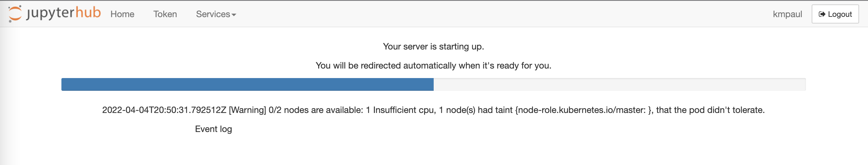Click the node-role.kubernetes.io/master taint text
The image size is (868, 165).
point(582,110)
